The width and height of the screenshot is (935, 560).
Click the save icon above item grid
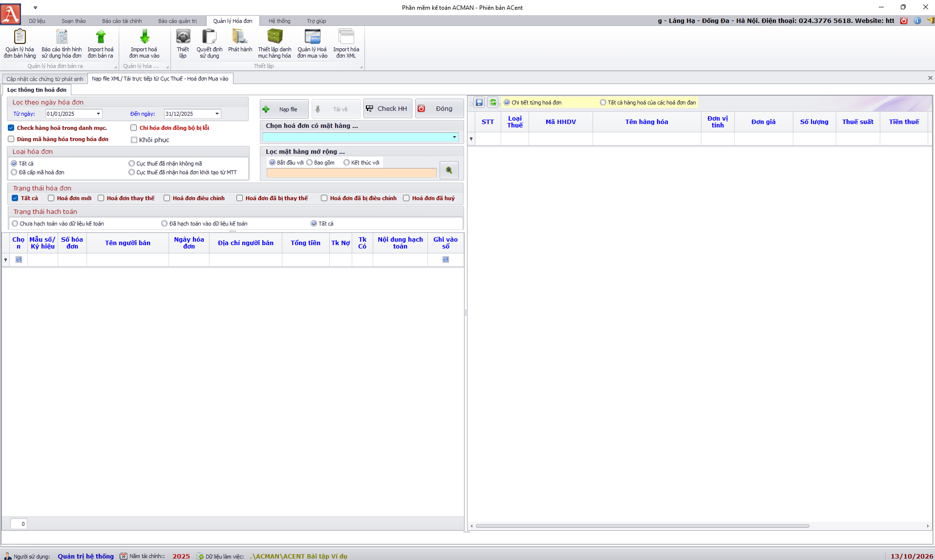pos(479,102)
